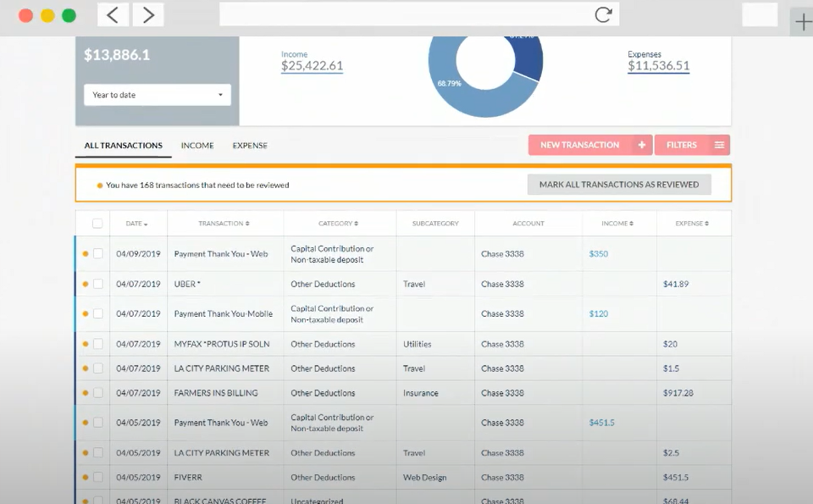
Task: Click the sort icon in the Income column header
Action: [631, 223]
